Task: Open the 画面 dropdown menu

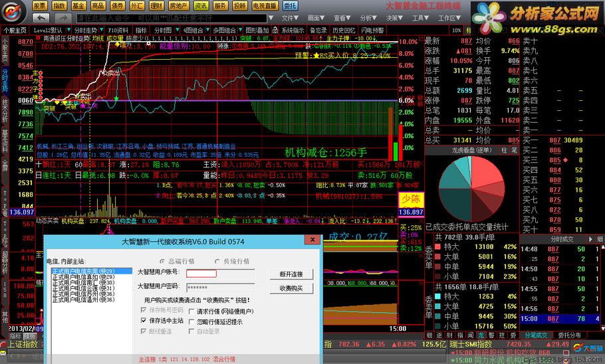Action: coord(316,18)
